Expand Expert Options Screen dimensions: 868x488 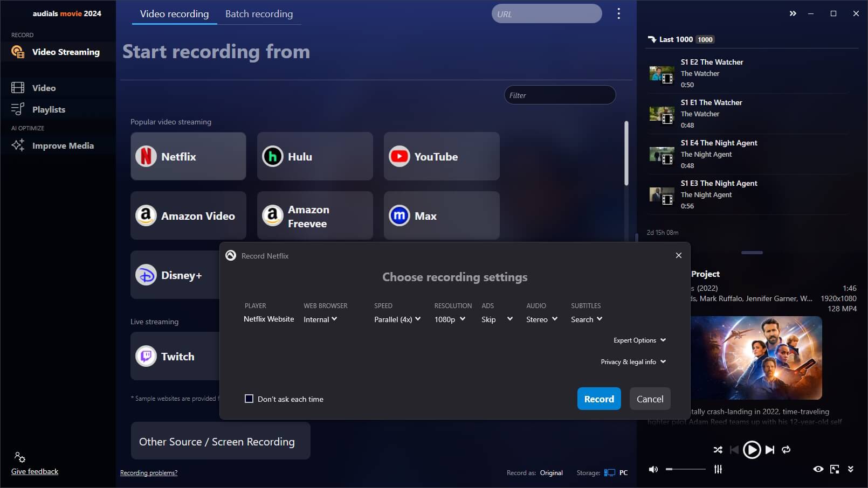pyautogui.click(x=640, y=340)
